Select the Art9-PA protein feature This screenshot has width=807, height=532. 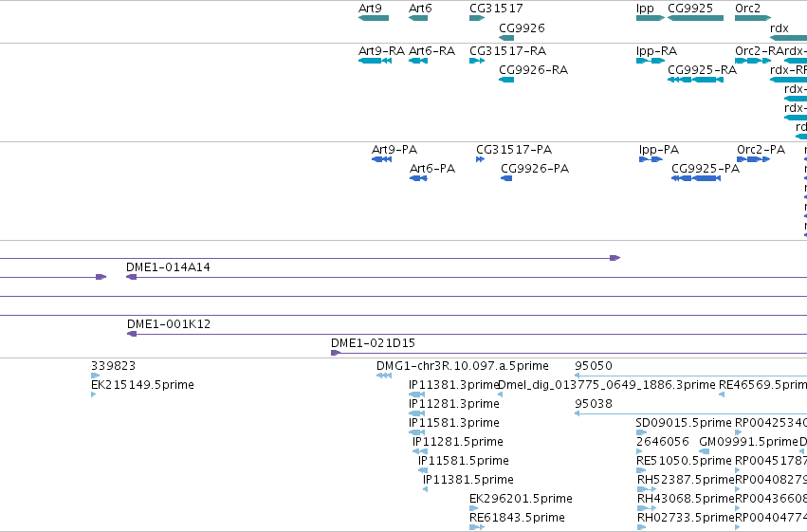point(381,159)
